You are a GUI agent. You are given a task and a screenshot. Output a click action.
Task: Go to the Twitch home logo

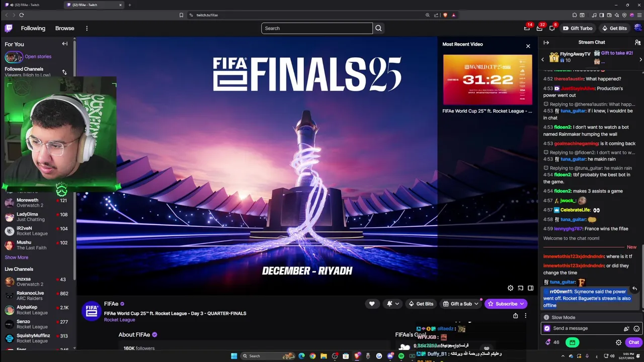pos(9,28)
